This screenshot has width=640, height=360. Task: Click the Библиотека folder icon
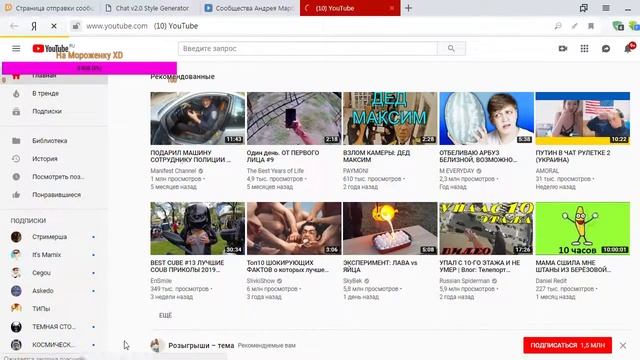click(16, 141)
